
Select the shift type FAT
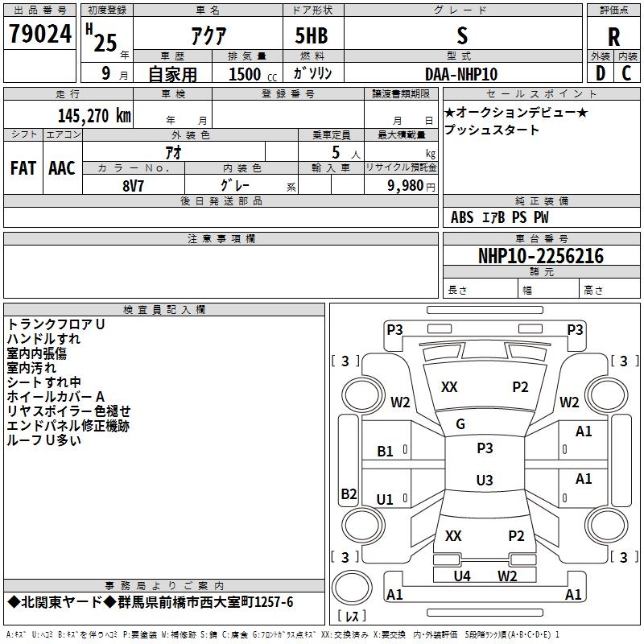click(x=23, y=168)
